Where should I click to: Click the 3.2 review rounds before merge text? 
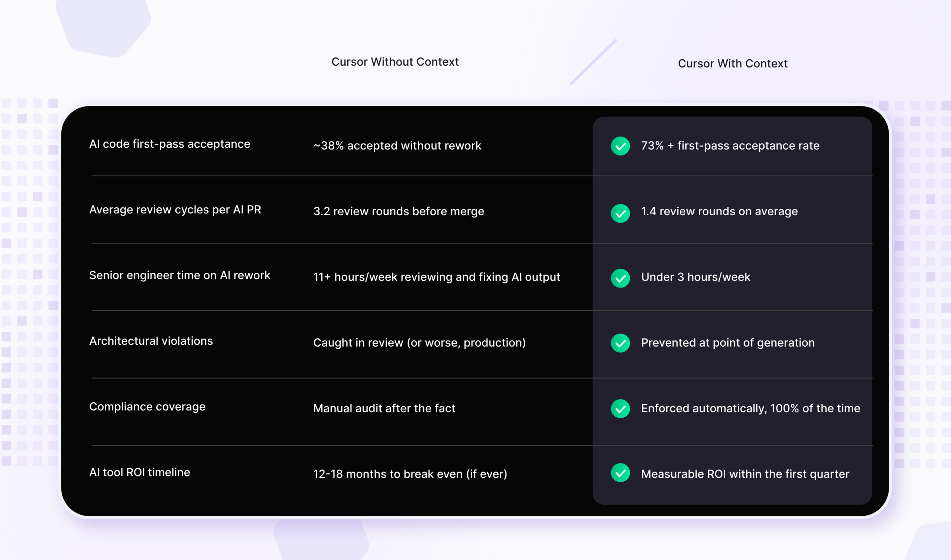coord(399,211)
